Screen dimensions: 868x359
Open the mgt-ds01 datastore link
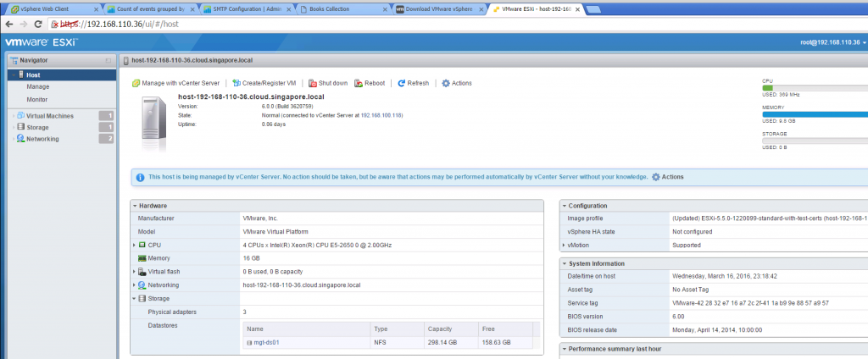266,343
